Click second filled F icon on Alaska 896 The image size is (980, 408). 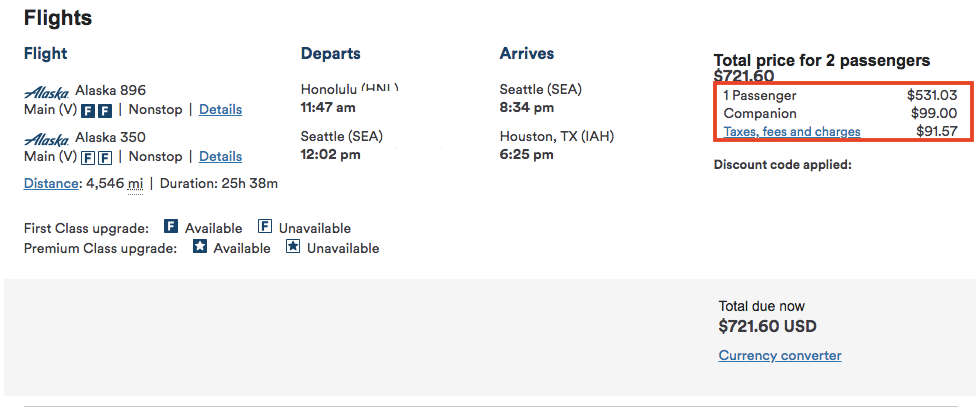105,111
